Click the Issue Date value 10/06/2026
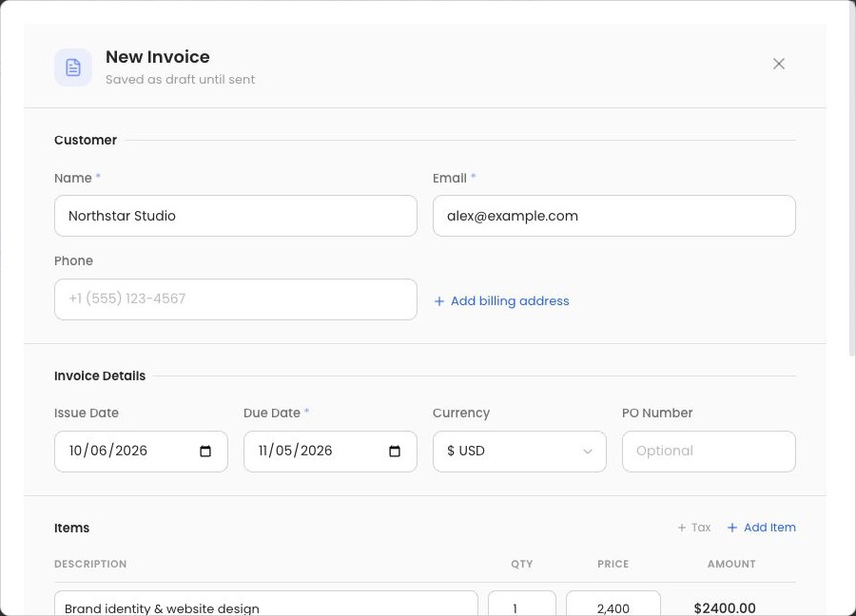856x616 pixels. 108,451
